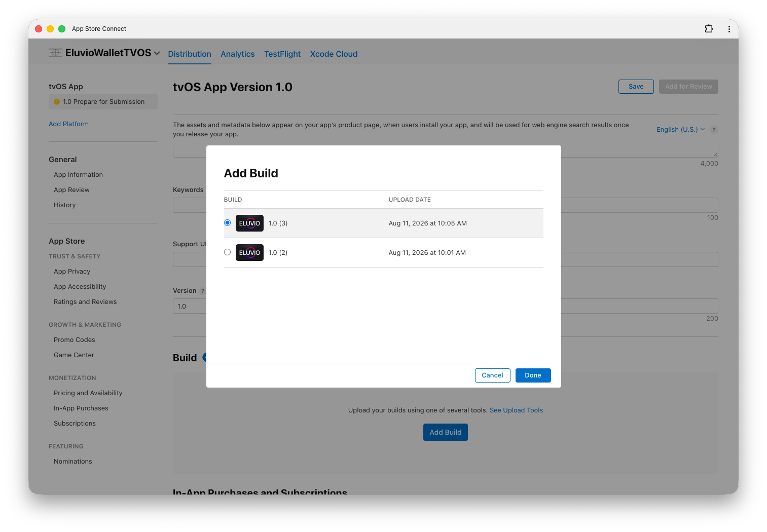Open the English (U.S.) language dropdown
Image resolution: width=767 pixels, height=532 pixels.
tap(680, 130)
